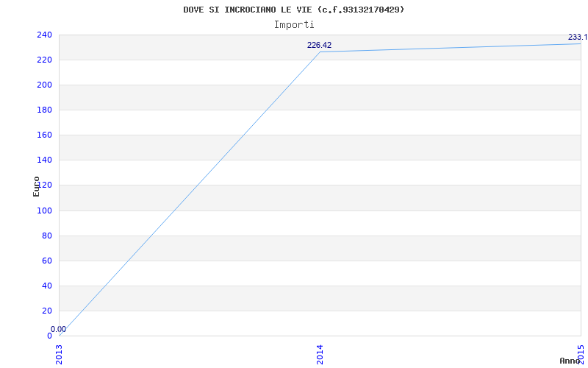Image resolution: width=588 pixels, height=368 pixels.
Task: Click the 140 y-axis tick label
Action: [44, 160]
